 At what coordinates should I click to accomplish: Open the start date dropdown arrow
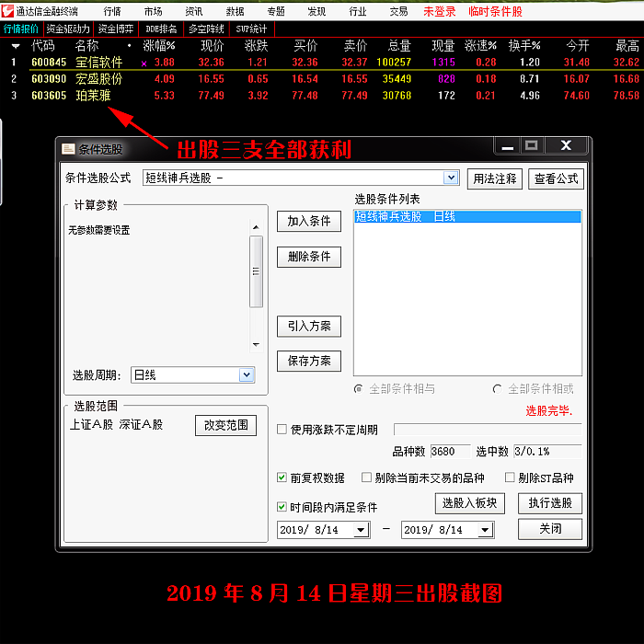click(361, 530)
